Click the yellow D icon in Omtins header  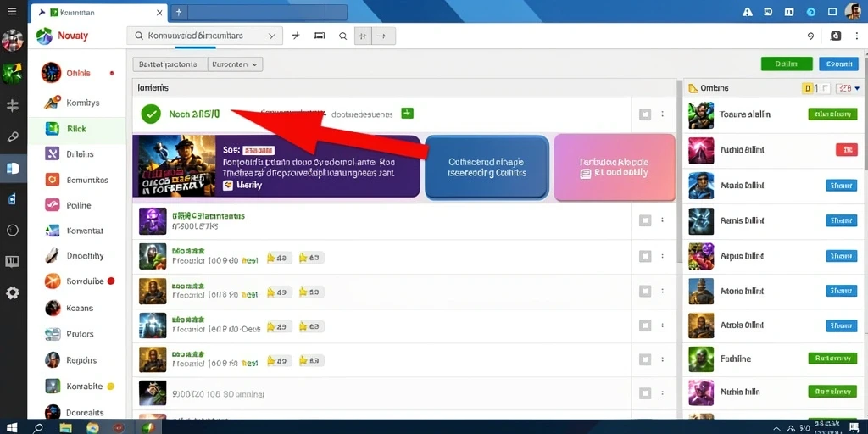point(808,88)
